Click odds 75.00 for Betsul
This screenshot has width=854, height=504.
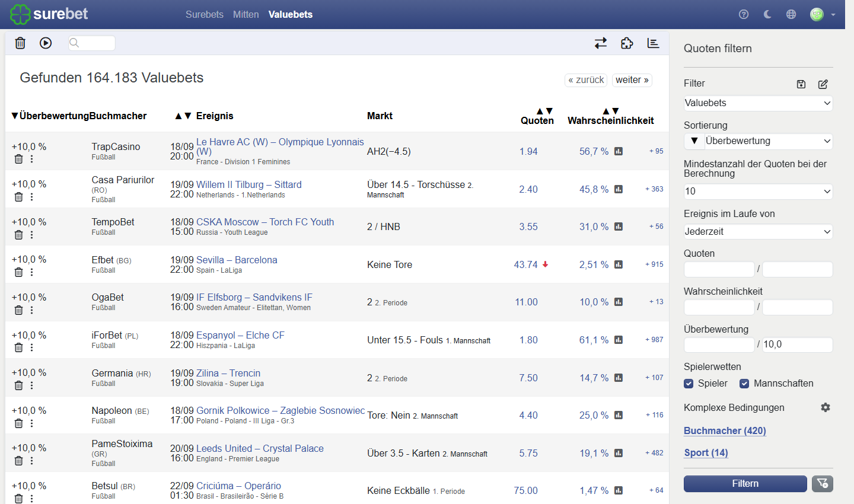click(x=526, y=490)
